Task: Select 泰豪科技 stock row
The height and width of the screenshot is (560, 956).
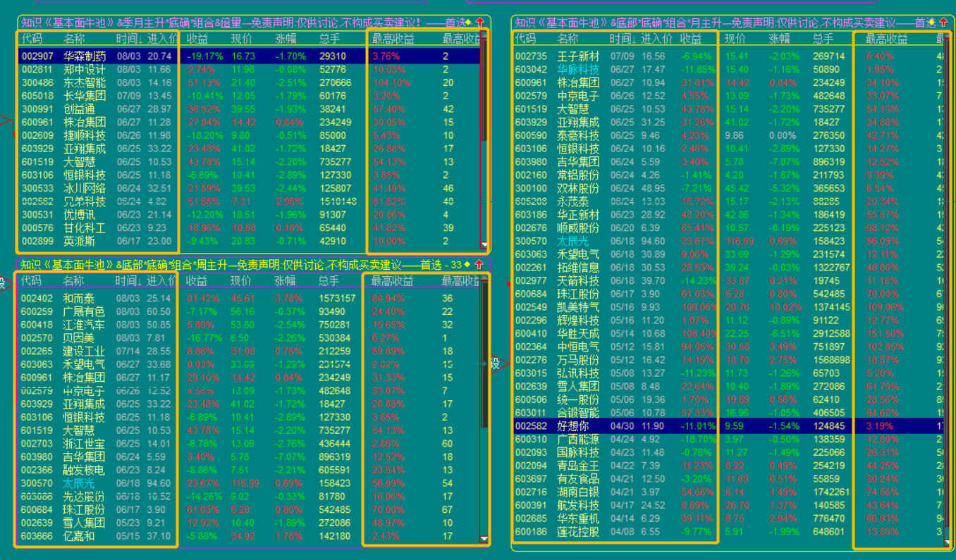Action: click(x=729, y=135)
